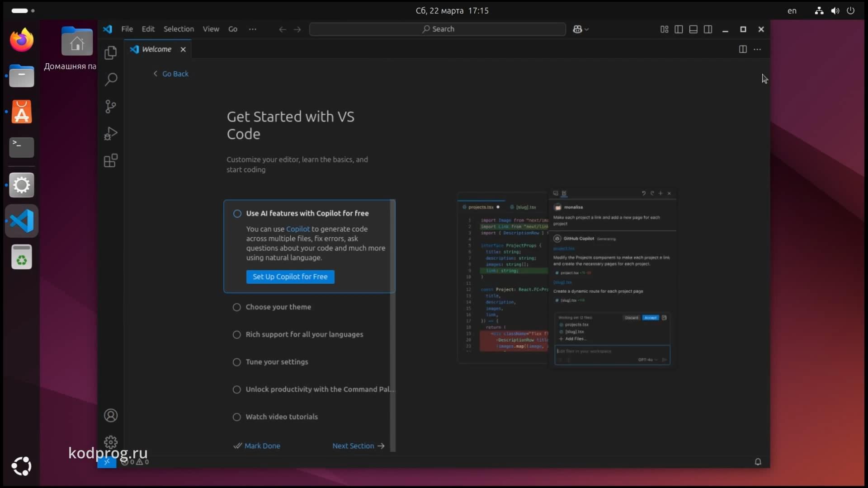Open the Files app in the dock
The height and width of the screenshot is (488, 868).
pyautogui.click(x=22, y=76)
